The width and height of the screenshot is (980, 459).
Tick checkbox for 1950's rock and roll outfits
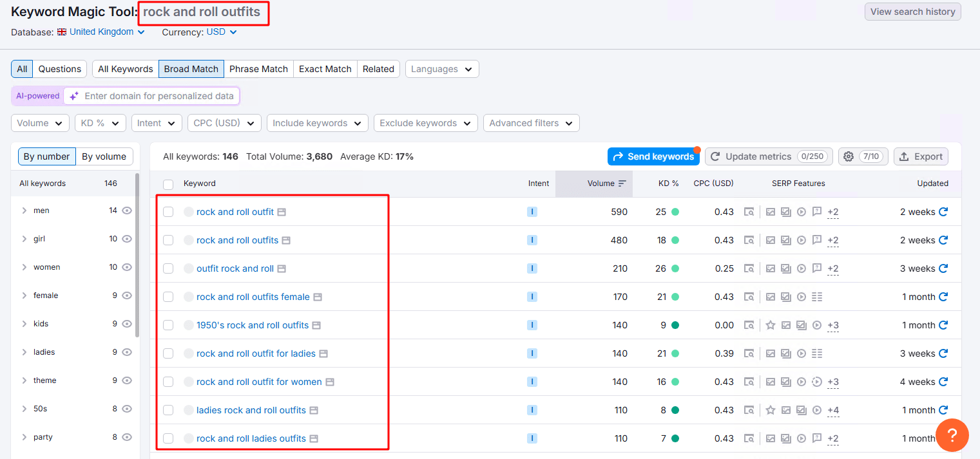coord(168,325)
